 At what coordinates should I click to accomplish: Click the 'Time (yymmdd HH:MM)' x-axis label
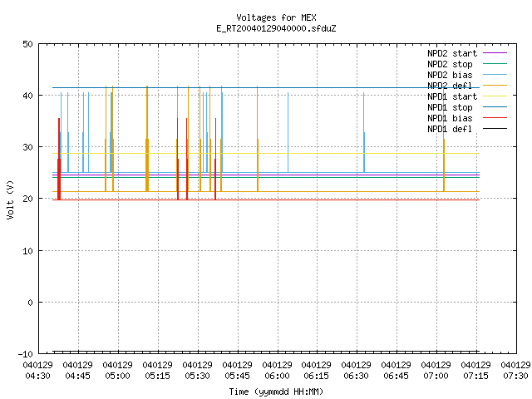pos(276,392)
